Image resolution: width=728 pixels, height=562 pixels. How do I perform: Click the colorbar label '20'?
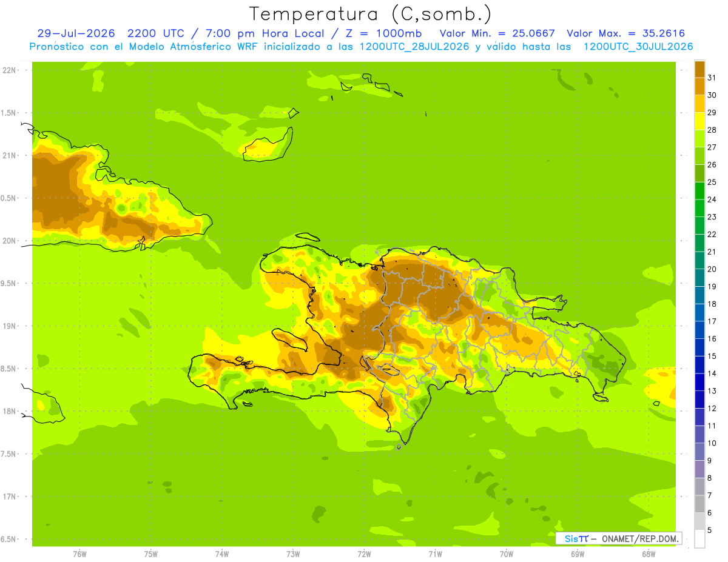point(712,269)
